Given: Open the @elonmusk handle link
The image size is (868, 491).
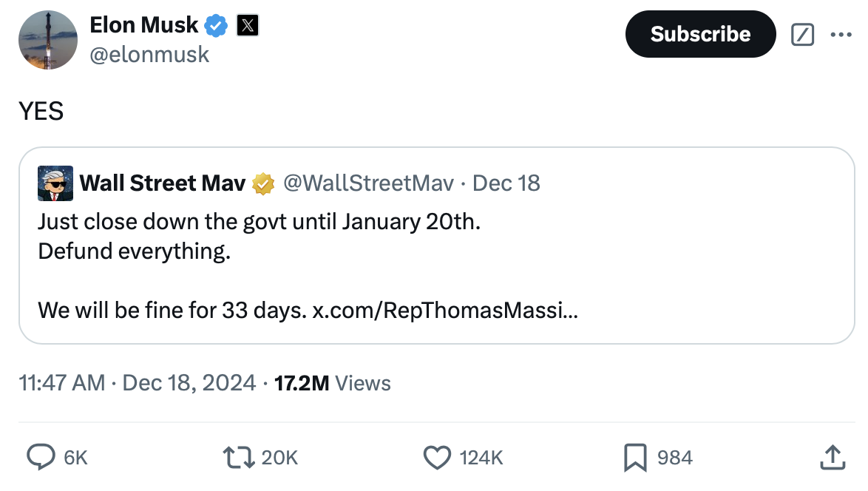Looking at the screenshot, I should click(149, 54).
